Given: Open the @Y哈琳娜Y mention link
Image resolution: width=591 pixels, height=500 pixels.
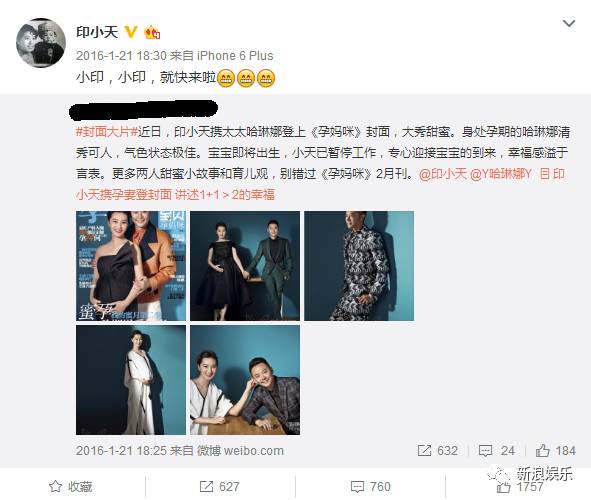Looking at the screenshot, I should coord(501,174).
